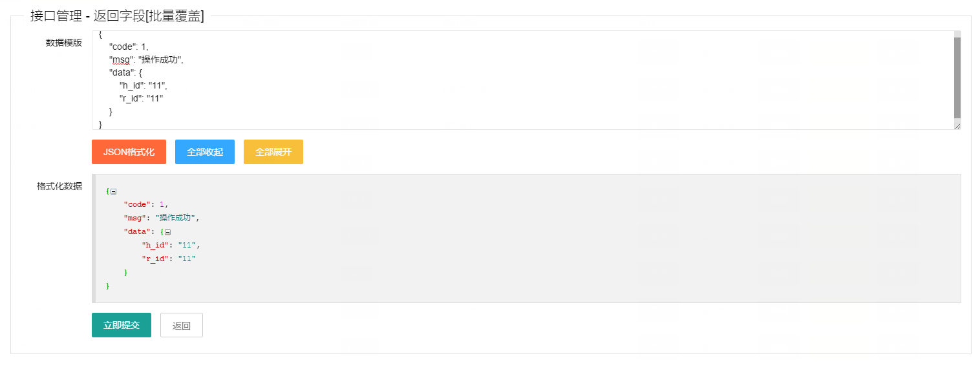Screen dimensions: 980x369
Task: Click the "data" key in formatted data
Action: [136, 232]
